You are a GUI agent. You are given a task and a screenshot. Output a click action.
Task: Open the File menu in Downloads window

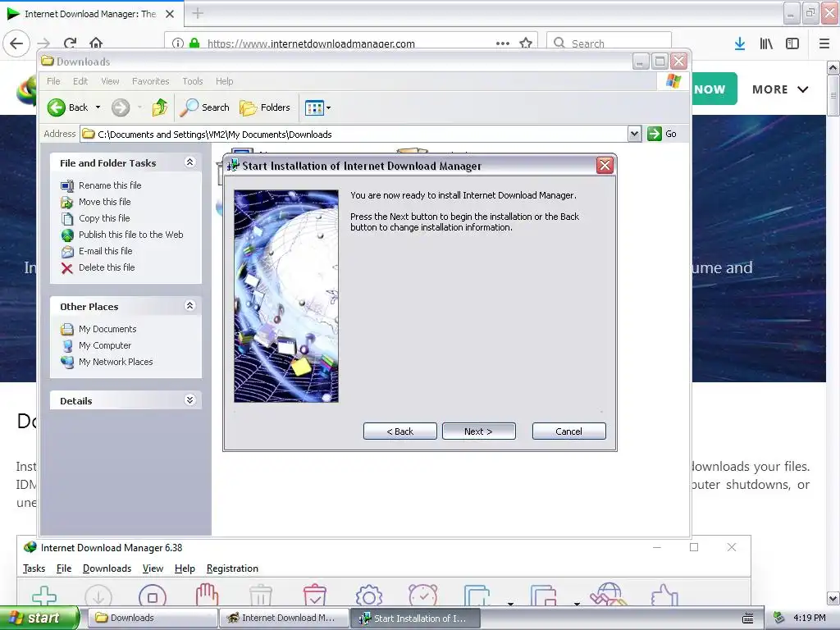53,81
